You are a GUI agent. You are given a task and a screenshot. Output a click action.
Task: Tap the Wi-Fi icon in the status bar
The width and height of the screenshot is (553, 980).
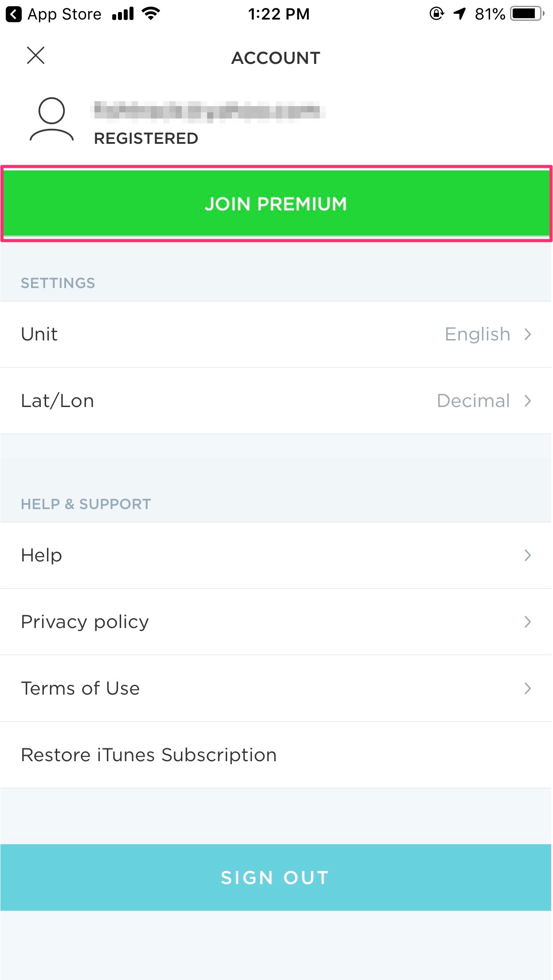(150, 13)
